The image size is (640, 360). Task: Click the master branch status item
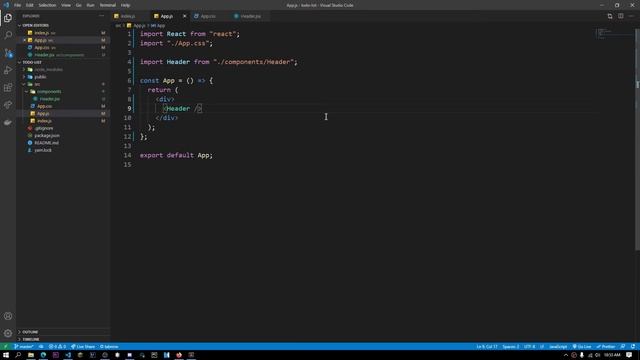24,347
